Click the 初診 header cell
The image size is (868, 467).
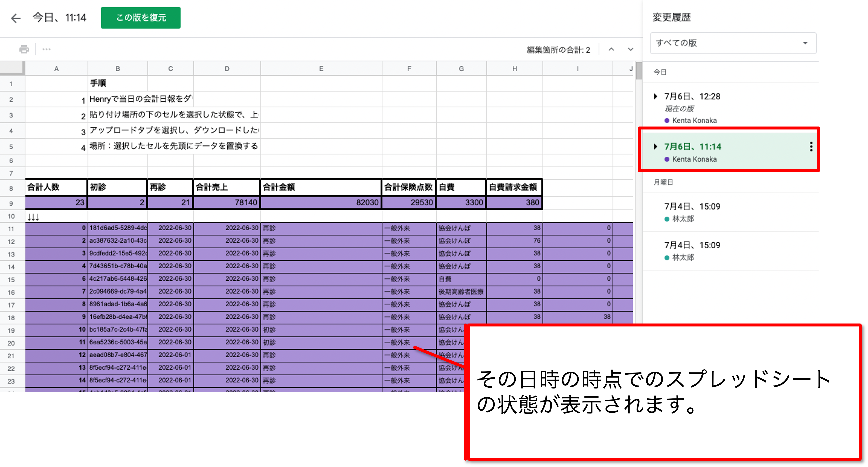(118, 187)
